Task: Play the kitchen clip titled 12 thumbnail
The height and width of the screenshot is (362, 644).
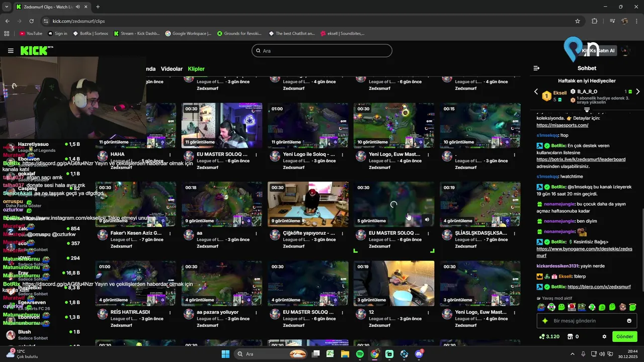Action: pyautogui.click(x=394, y=283)
